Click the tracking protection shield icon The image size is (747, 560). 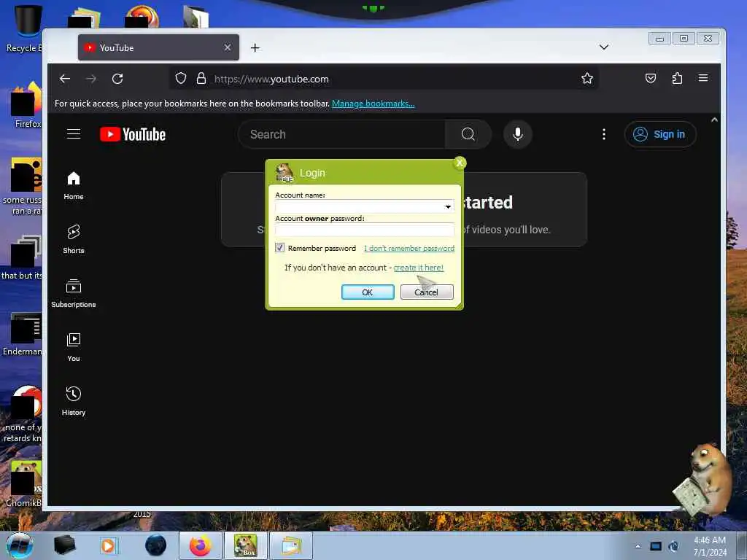pos(181,79)
